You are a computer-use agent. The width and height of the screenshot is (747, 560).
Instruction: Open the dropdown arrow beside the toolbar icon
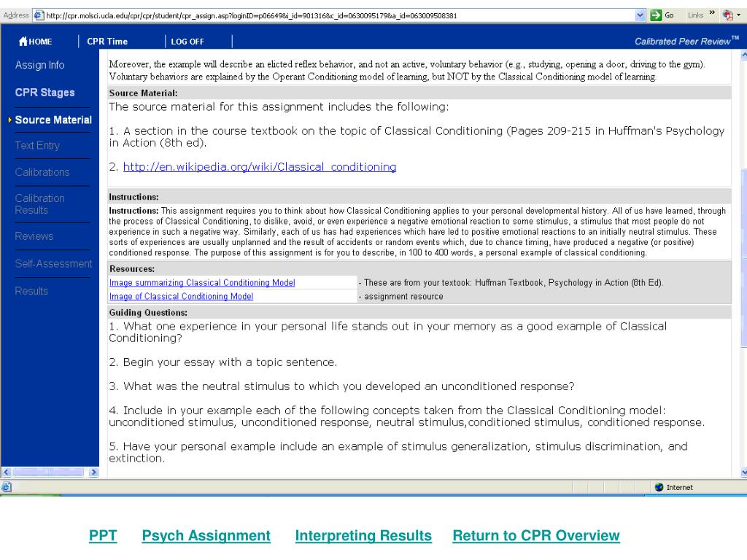(739, 15)
